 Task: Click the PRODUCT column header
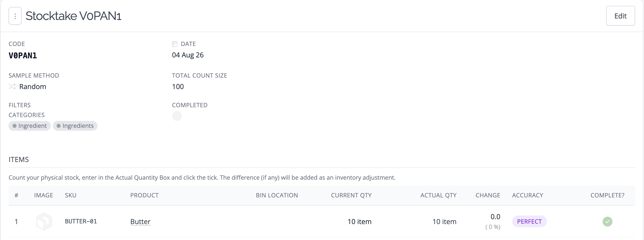tap(144, 195)
